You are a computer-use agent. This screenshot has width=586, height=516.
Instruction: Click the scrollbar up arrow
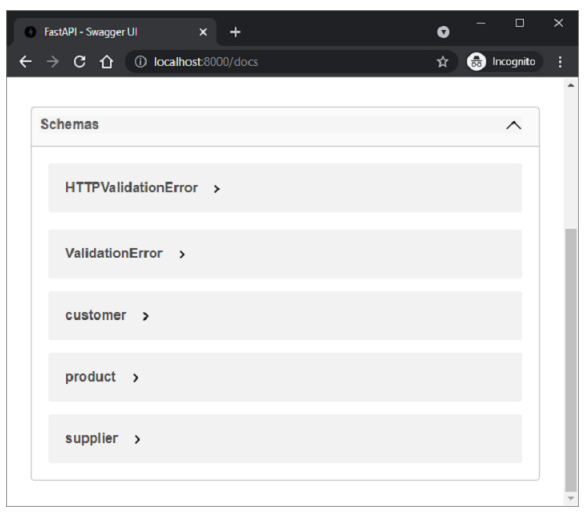571,86
